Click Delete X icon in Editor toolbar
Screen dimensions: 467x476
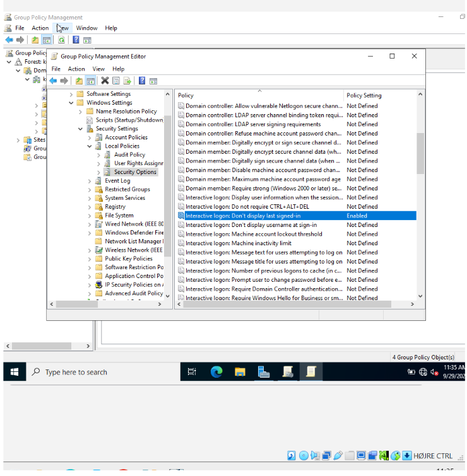(105, 81)
